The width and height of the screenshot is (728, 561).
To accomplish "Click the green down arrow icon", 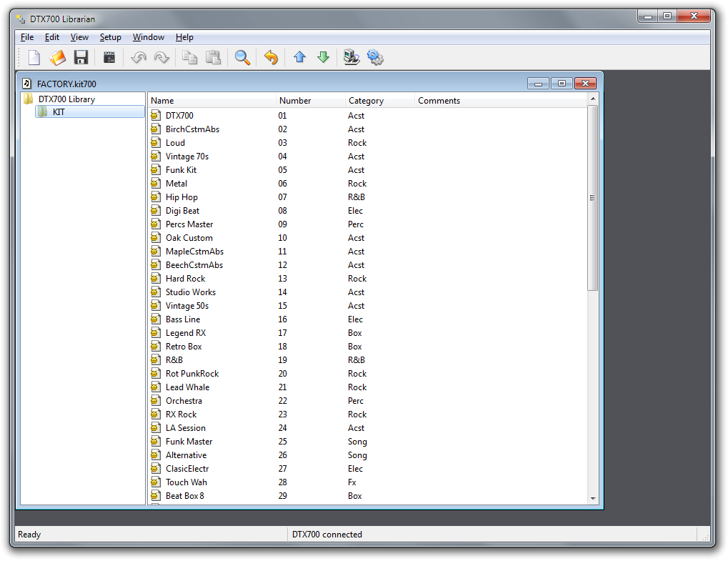I will 323,58.
